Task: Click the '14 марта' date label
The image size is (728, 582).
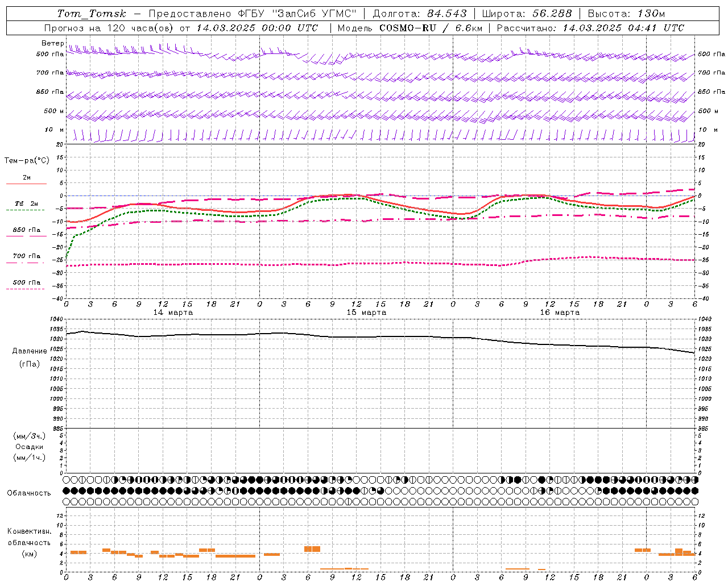Action: pos(173,313)
